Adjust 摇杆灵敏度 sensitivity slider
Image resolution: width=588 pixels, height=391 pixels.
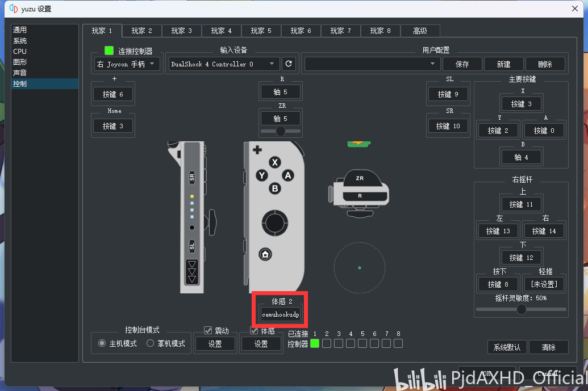click(522, 309)
